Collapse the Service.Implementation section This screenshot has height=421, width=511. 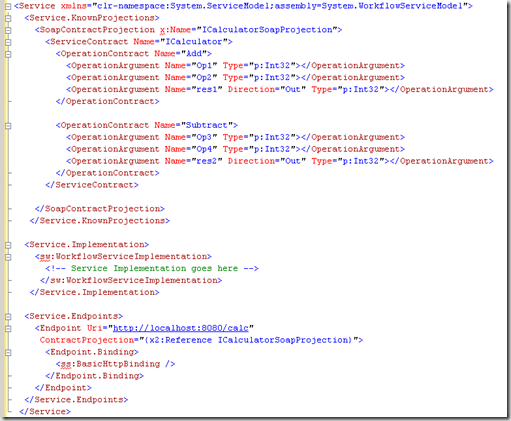[8, 245]
